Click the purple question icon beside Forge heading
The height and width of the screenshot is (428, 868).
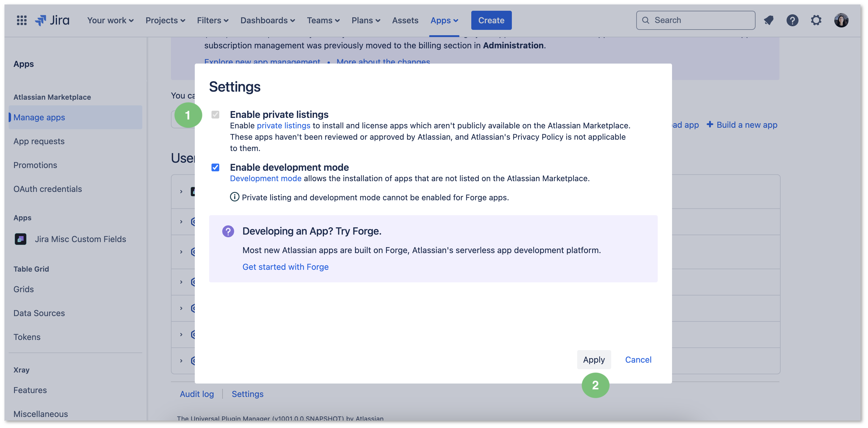point(228,231)
